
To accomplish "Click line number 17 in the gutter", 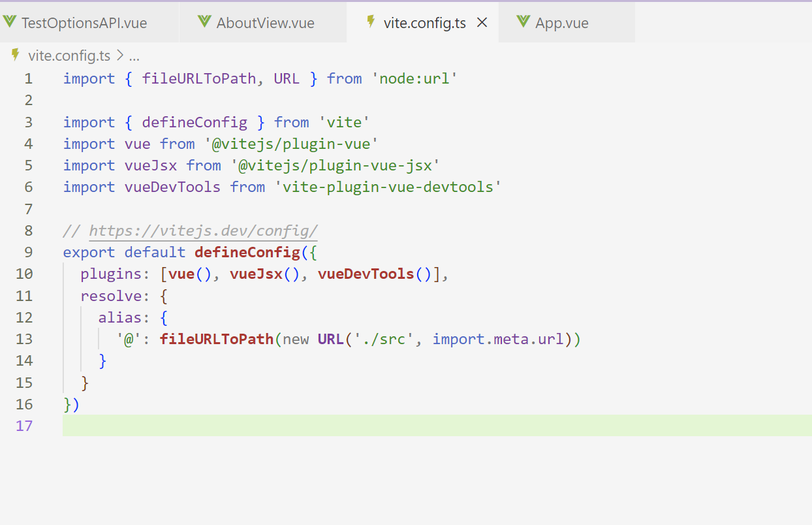I will click(x=24, y=426).
